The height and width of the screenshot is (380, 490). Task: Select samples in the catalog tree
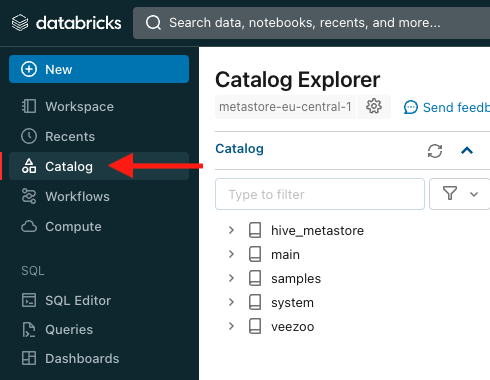point(296,279)
